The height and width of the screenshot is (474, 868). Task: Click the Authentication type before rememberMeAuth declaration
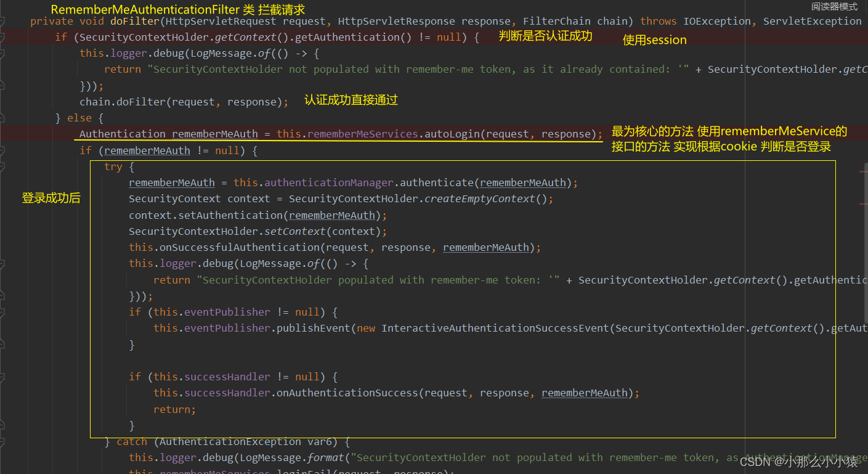pyautogui.click(x=123, y=134)
